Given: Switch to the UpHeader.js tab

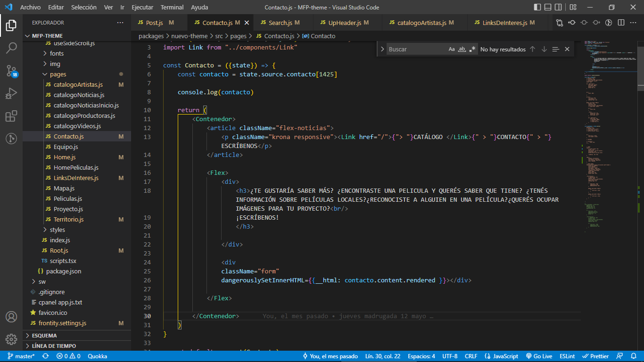Looking at the screenshot, I should point(345,23).
